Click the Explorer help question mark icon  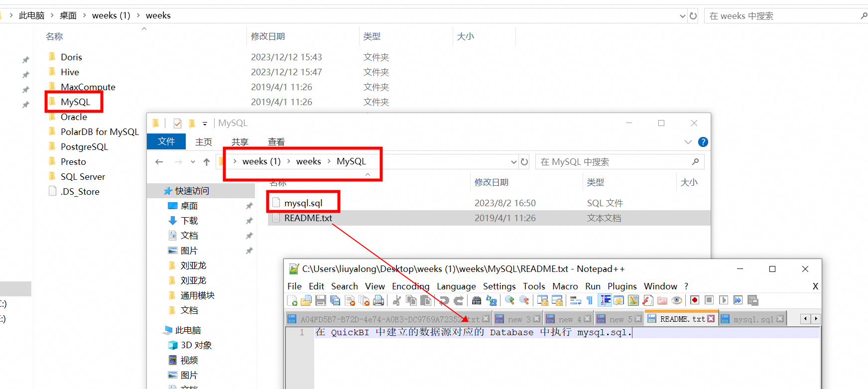coord(703,142)
